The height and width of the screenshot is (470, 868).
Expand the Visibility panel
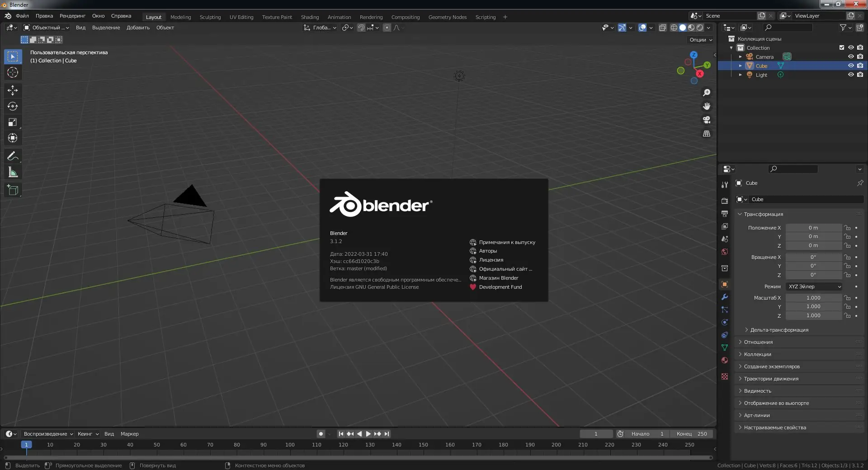pos(757,391)
